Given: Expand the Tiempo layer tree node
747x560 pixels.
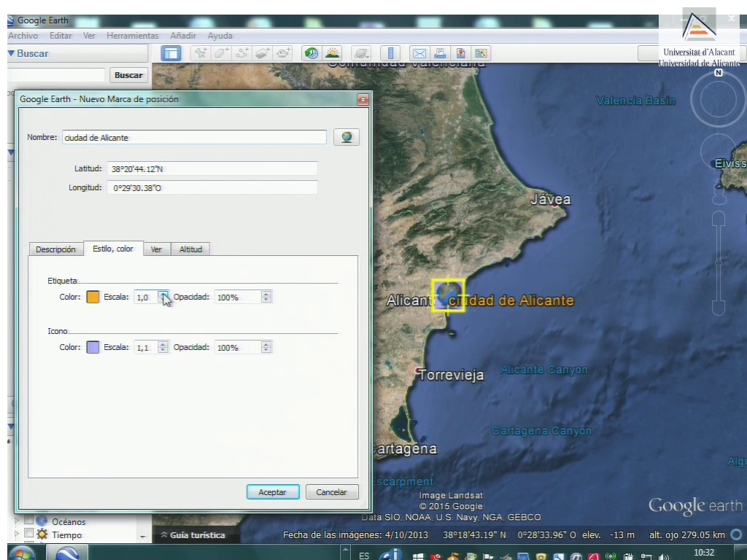Looking at the screenshot, I should coord(17,534).
